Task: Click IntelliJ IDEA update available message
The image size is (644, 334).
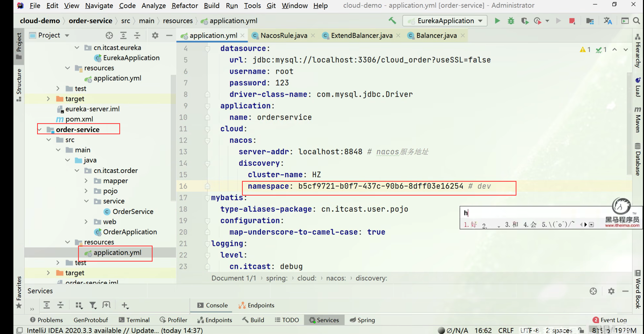Action: click(x=115, y=330)
